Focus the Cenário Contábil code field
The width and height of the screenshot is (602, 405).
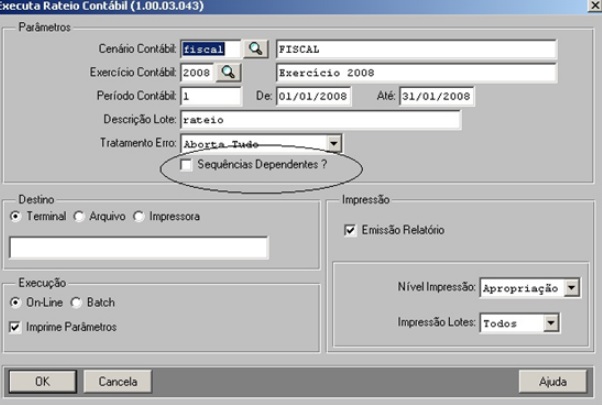click(x=211, y=49)
